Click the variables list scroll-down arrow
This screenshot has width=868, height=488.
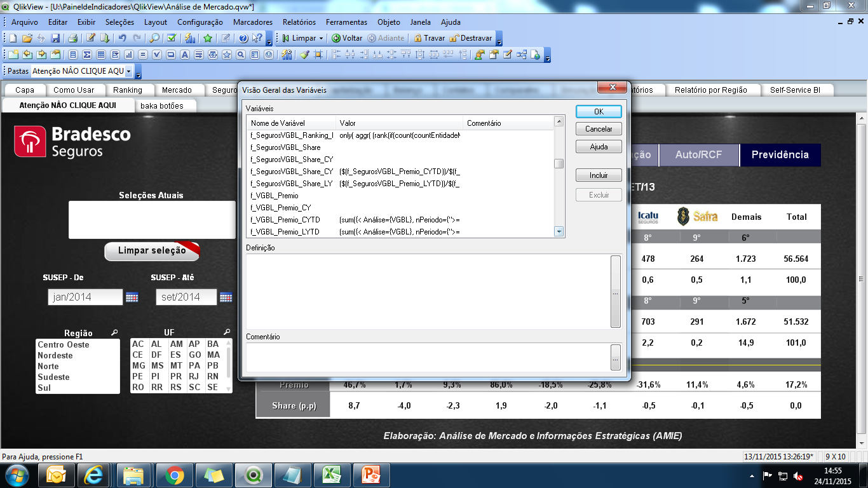click(x=559, y=232)
